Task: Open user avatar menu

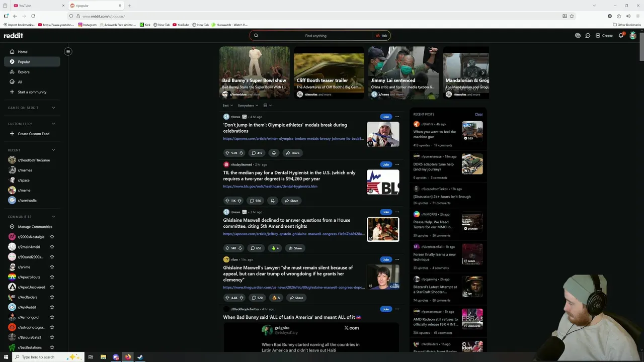Action: click(633, 36)
